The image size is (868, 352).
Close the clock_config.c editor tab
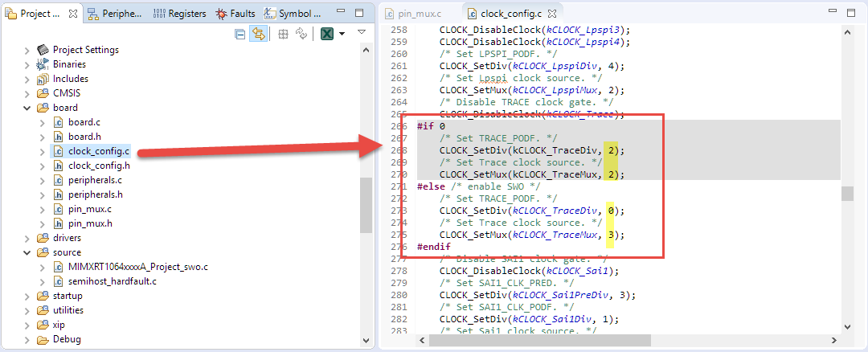[x=552, y=14]
